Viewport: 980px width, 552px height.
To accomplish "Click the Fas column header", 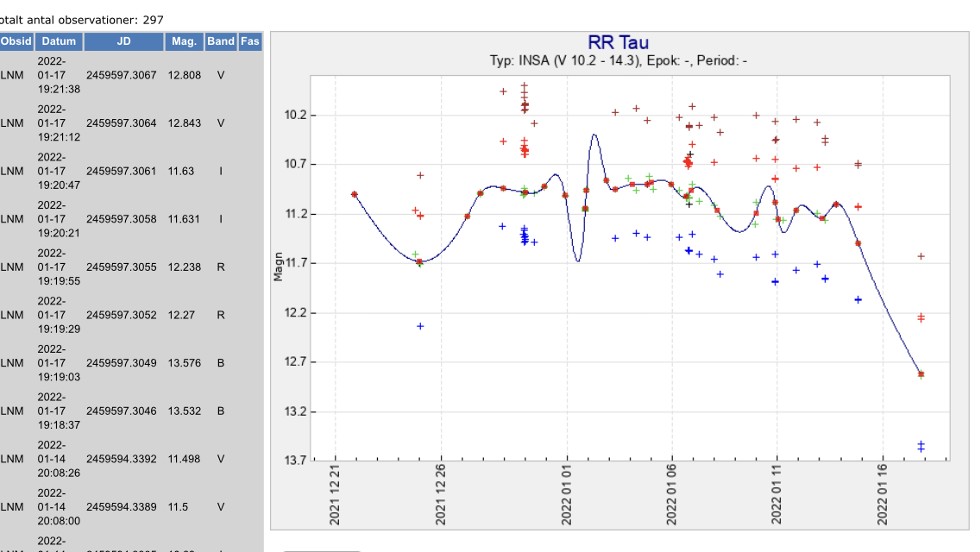I will (x=250, y=41).
